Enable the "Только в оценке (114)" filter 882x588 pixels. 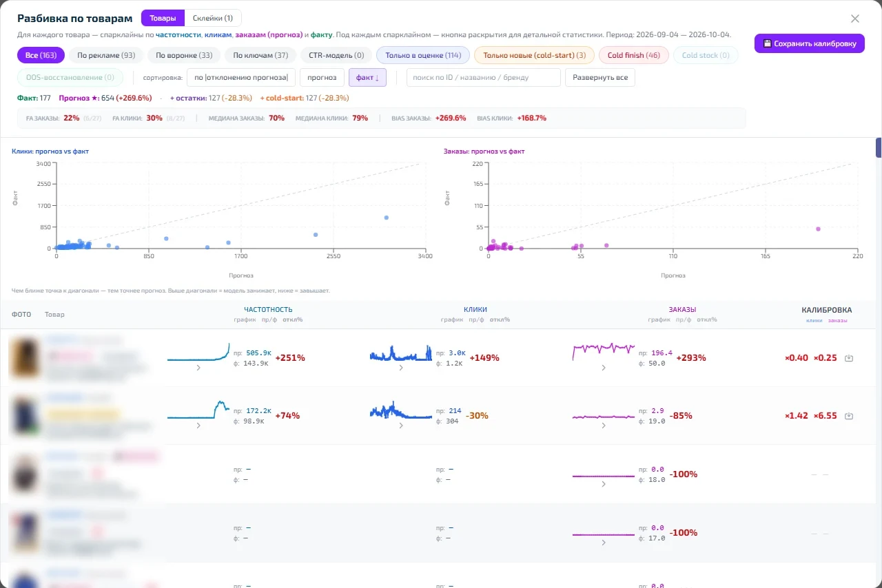423,55
